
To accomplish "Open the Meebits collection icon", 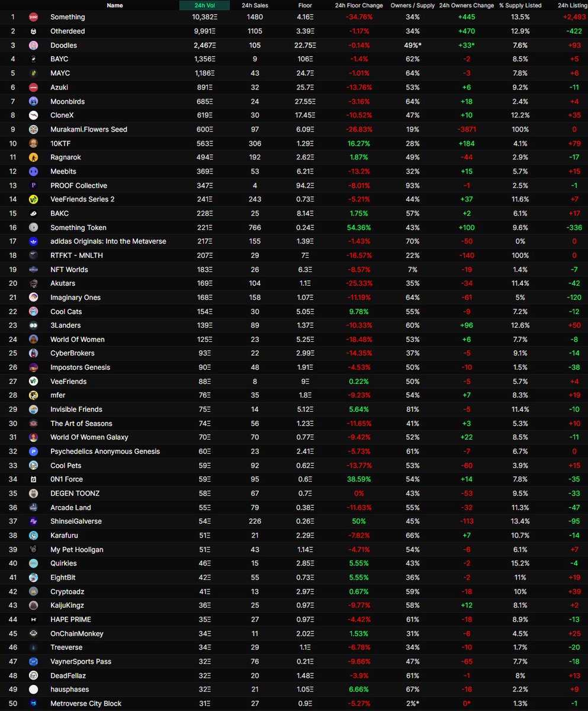I will (x=34, y=171).
